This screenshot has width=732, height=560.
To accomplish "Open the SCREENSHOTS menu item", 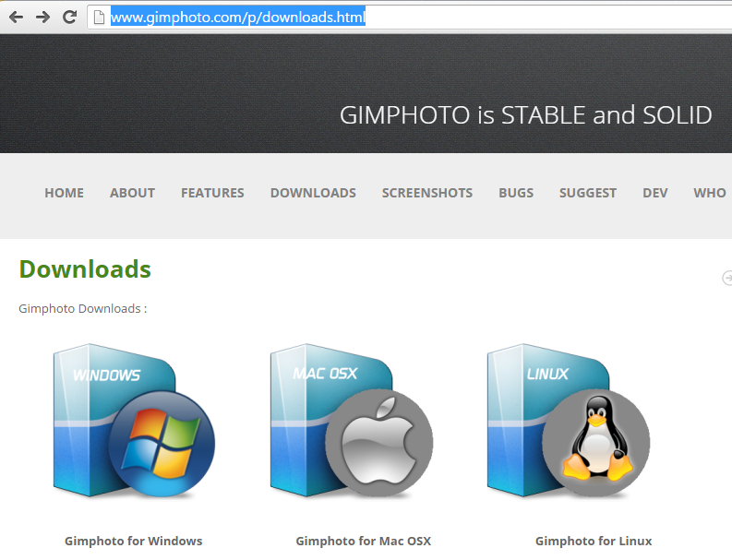I will pyautogui.click(x=427, y=193).
